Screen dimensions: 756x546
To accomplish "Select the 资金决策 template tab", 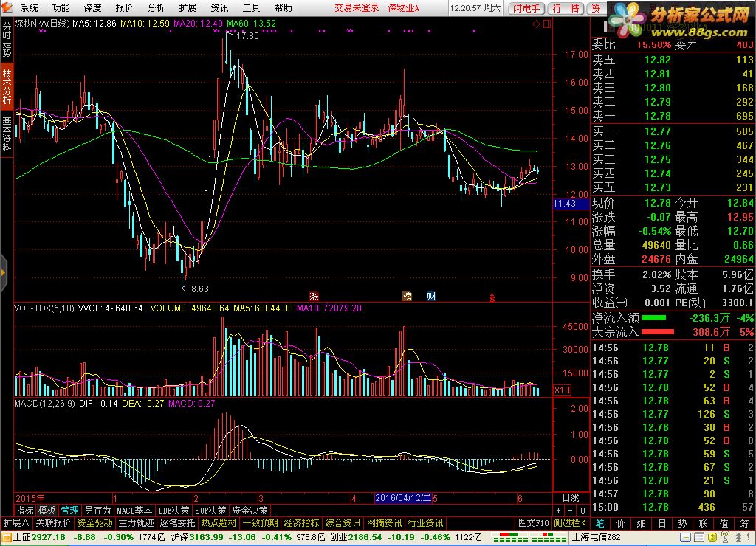I will 250,511.
